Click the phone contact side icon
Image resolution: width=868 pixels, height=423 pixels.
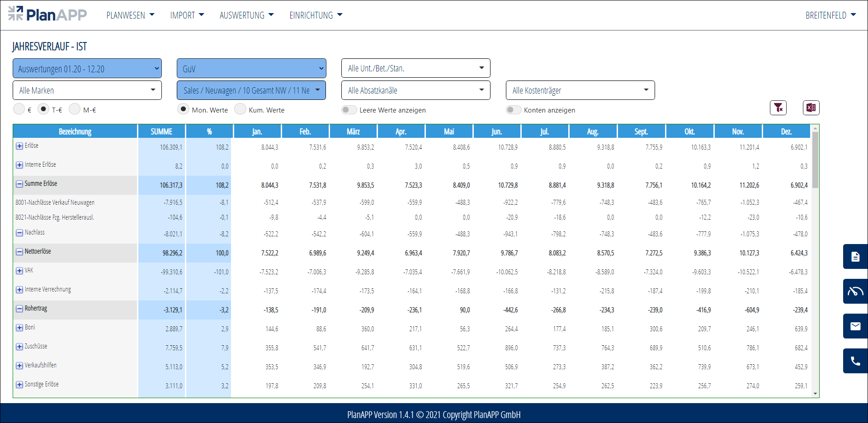pyautogui.click(x=855, y=361)
